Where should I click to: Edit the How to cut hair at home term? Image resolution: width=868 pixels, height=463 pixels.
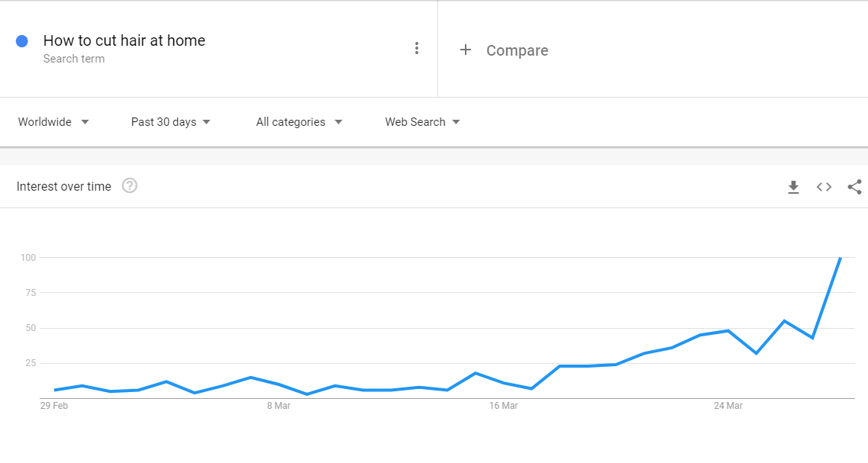(x=124, y=40)
